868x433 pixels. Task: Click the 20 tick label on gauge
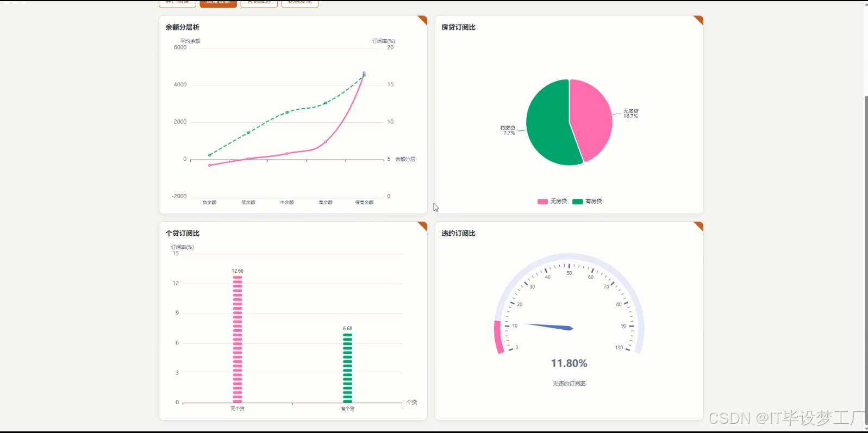(520, 304)
